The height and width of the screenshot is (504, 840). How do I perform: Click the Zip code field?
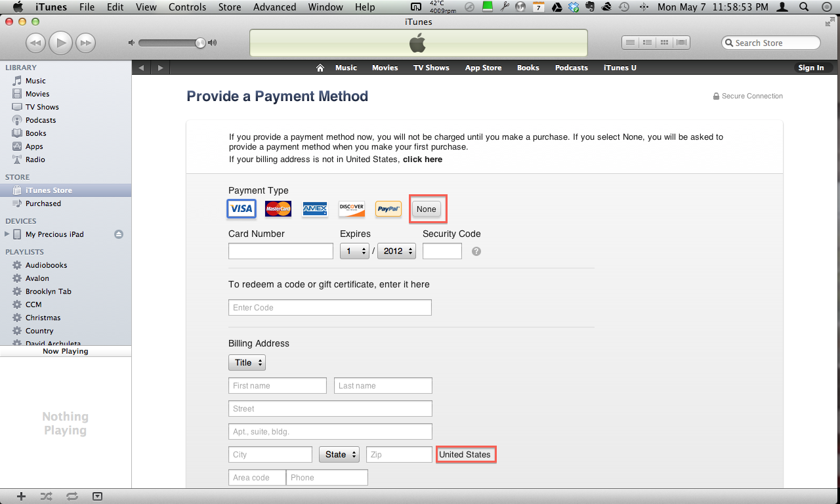click(x=399, y=454)
